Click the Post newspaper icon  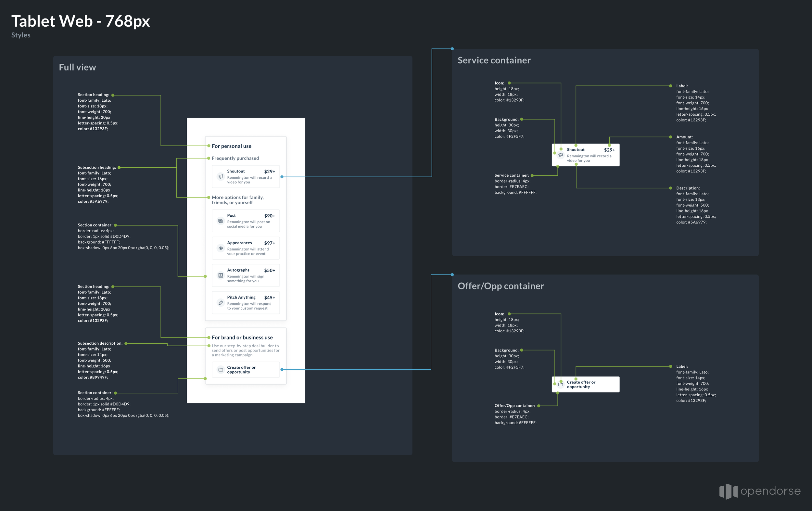tap(221, 221)
